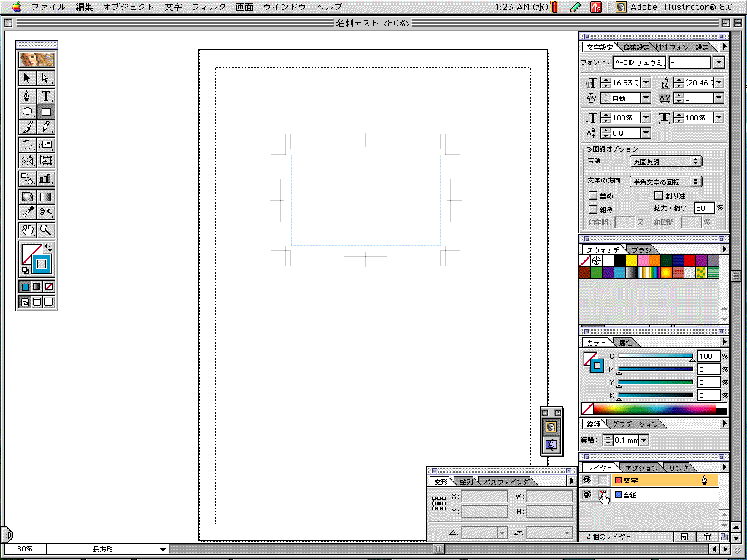Pick the Scissors tool
Viewport: 747px width, 560px height.
coord(46,212)
